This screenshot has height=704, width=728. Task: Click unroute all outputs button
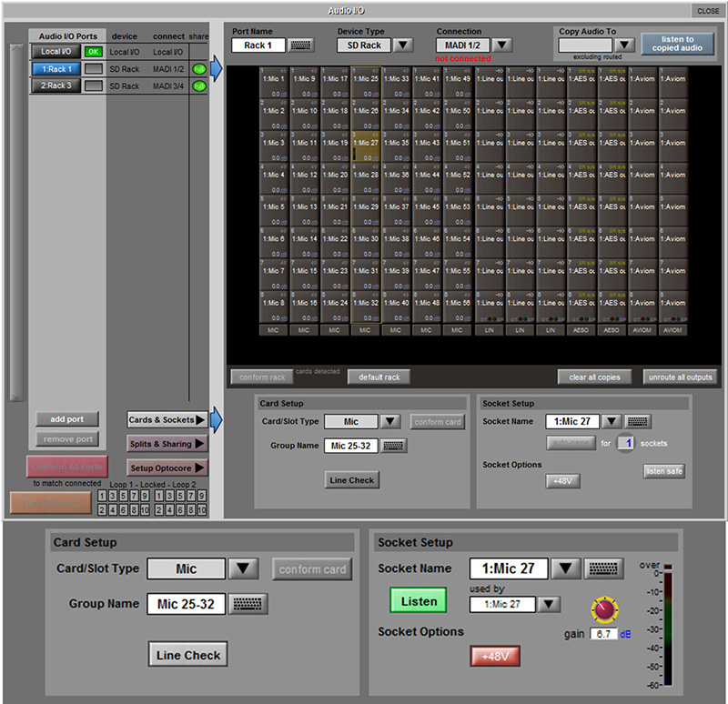coord(680,377)
